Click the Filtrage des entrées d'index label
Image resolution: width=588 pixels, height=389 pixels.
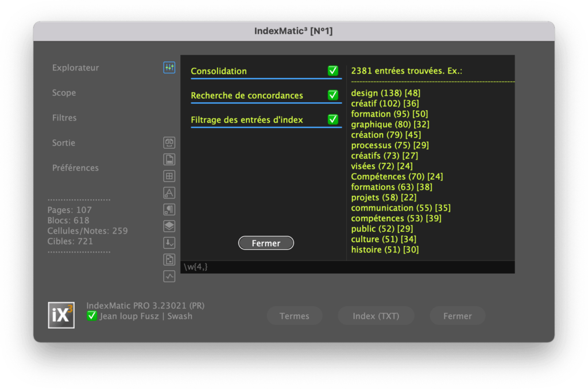[x=247, y=120]
